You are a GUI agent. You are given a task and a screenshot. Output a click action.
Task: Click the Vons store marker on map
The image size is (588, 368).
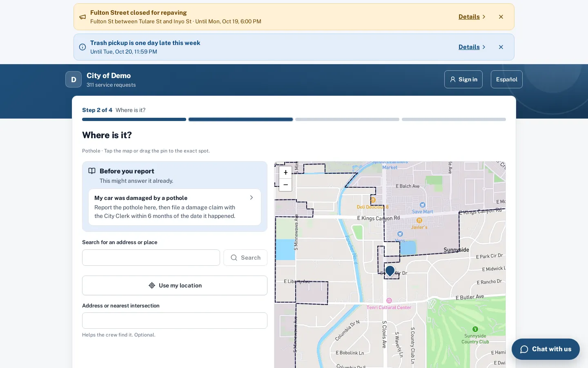tap(400, 234)
